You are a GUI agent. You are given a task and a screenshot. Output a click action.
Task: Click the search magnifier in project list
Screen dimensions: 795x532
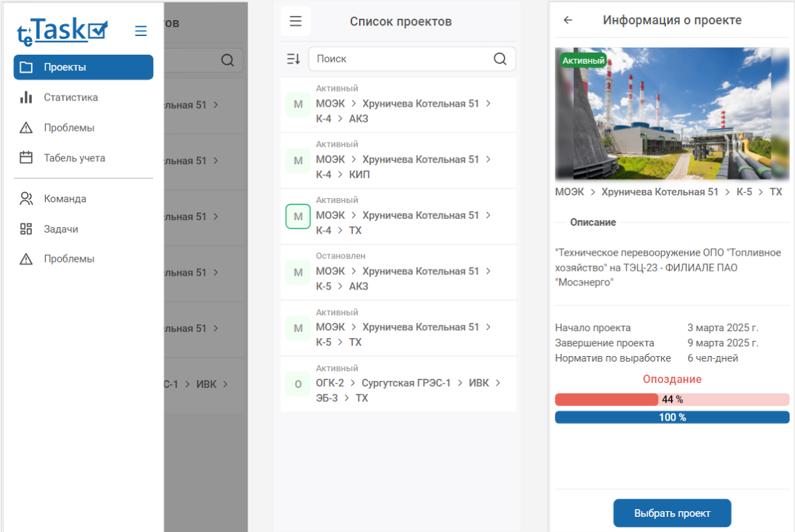pyautogui.click(x=500, y=59)
